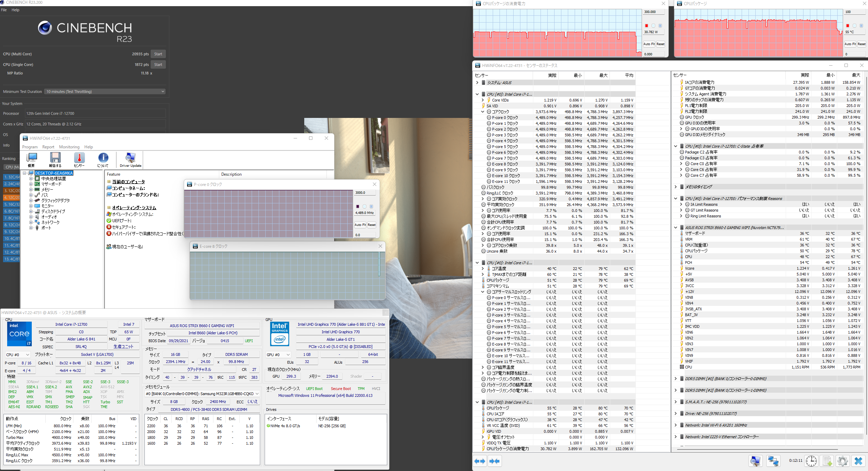Collapse DESKTOP-6EA6MKA tree root
This screenshot has width=868, height=471.
(25, 173)
